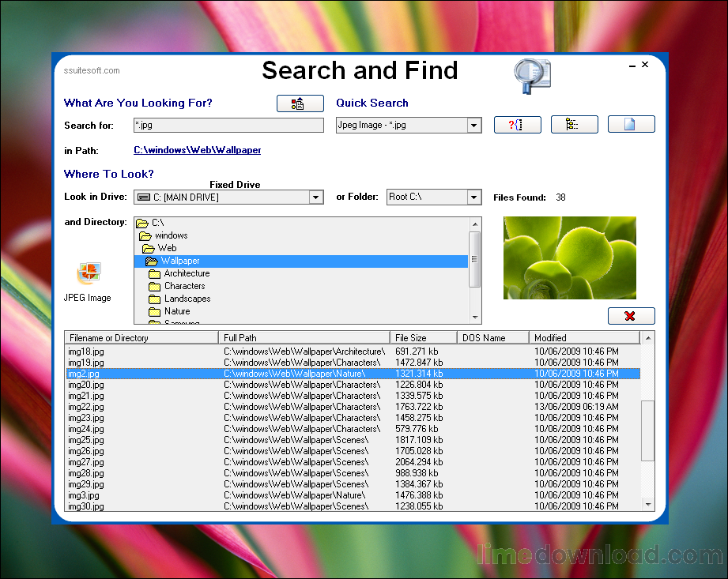Select the Architecture folder icon in directory tree
Image resolution: width=728 pixels, height=579 pixels.
(x=154, y=273)
